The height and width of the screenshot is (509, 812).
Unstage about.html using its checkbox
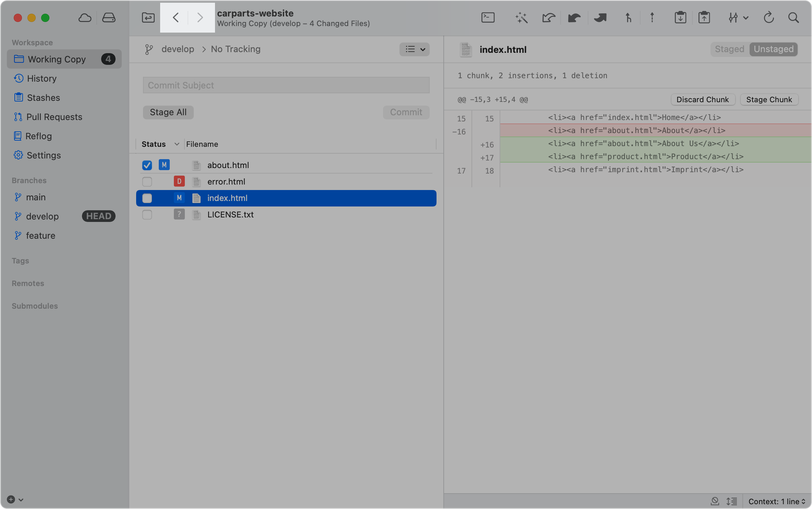pos(147,165)
